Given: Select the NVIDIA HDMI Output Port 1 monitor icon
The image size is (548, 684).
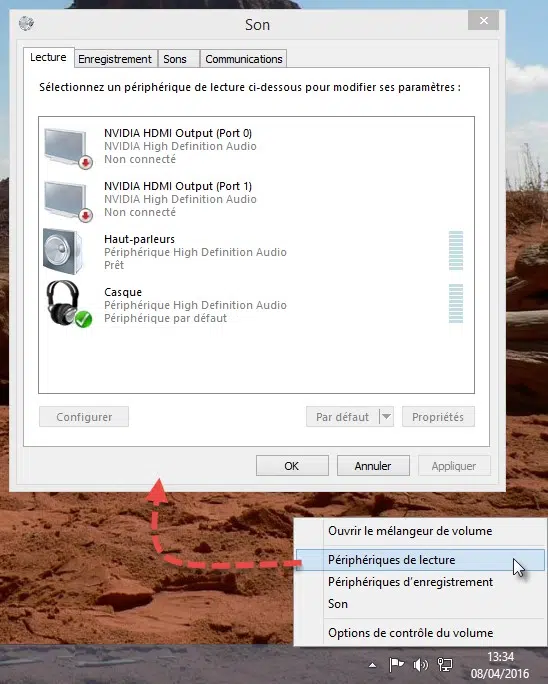Looking at the screenshot, I should pos(68,201).
